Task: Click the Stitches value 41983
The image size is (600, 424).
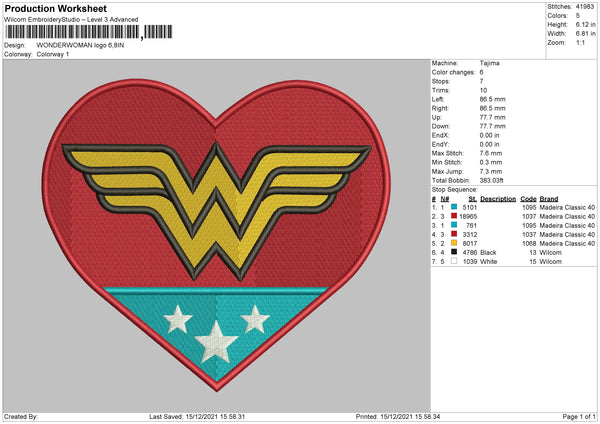Action: coord(585,7)
